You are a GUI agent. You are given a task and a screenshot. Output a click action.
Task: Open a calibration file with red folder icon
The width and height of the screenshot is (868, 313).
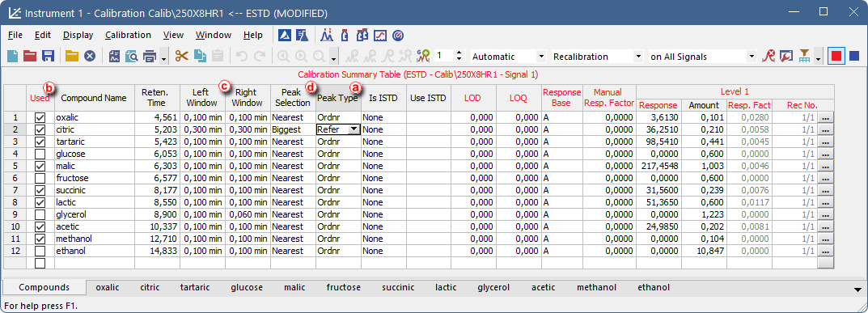coord(30,56)
